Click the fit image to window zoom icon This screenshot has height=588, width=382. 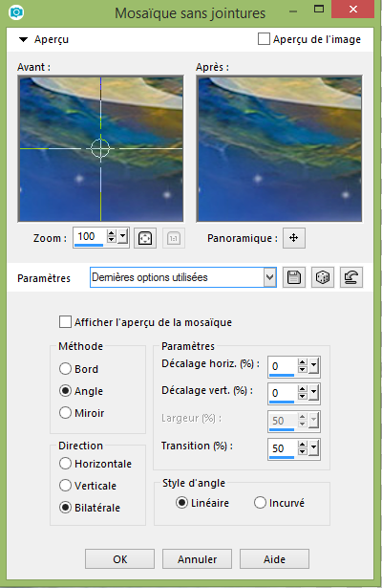click(x=145, y=238)
